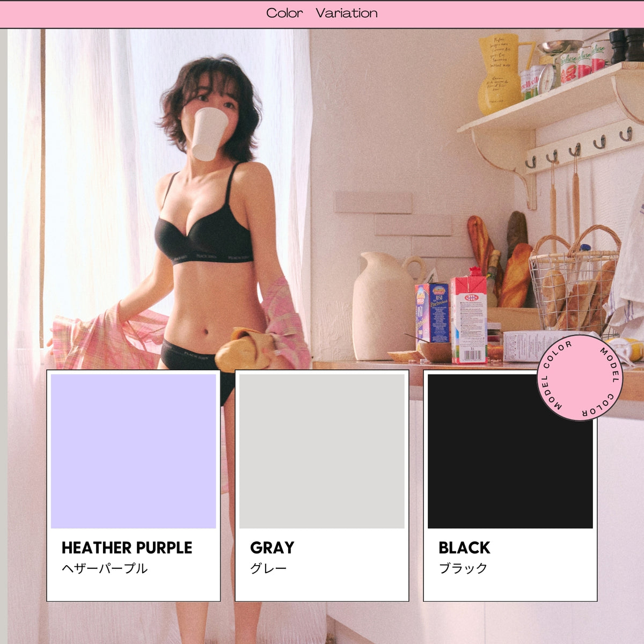Click the "グレー" caption
Screen dimensions: 644x644
point(268,568)
